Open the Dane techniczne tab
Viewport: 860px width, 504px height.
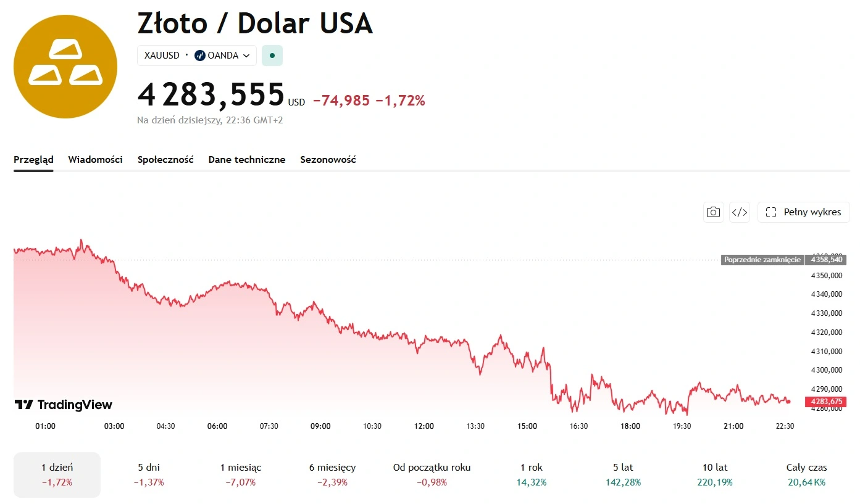coord(247,159)
